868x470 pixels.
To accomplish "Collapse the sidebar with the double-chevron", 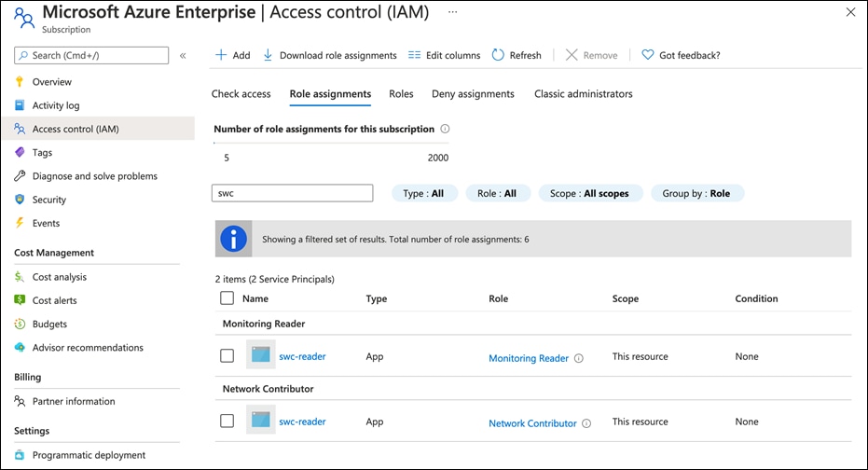I will (183, 56).
